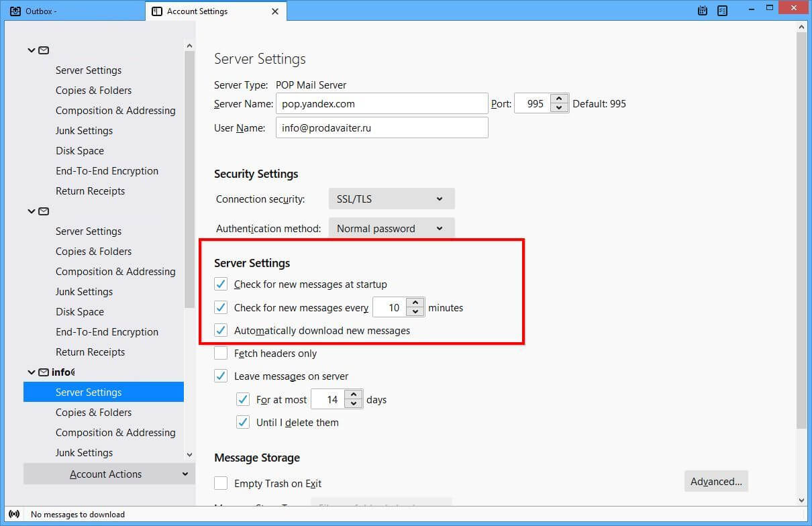Click the Server Name input field
812x526 pixels.
(x=382, y=104)
